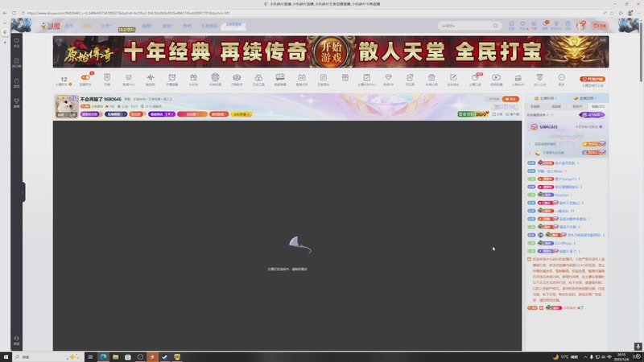This screenshot has height=362, width=644.
Task: Open the waveform icon in the streamer toolbar
Action: pyautogui.click(x=151, y=77)
